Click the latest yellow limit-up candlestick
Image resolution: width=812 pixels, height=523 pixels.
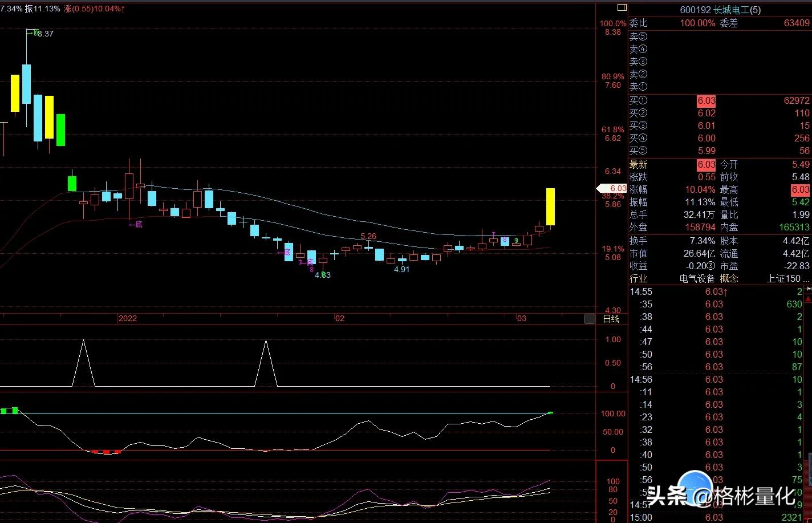point(550,206)
